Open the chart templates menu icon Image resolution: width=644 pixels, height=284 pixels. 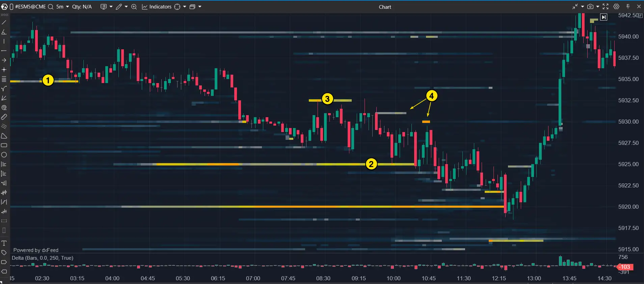tap(104, 7)
